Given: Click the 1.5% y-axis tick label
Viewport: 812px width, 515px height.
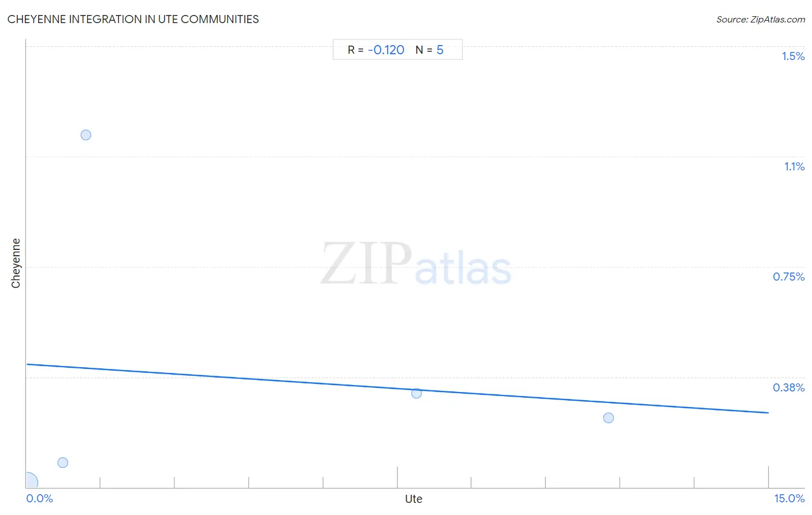Looking at the screenshot, I should coord(793,56).
